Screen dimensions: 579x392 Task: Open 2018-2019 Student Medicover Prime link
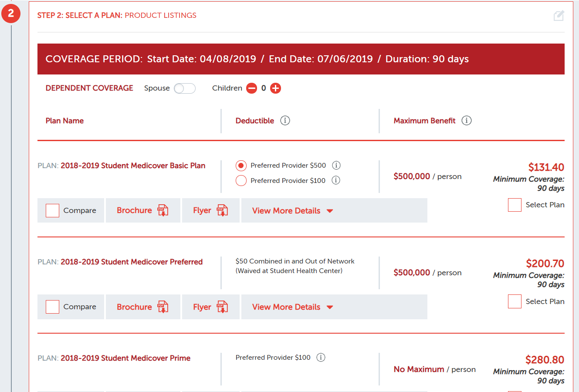[x=125, y=358]
